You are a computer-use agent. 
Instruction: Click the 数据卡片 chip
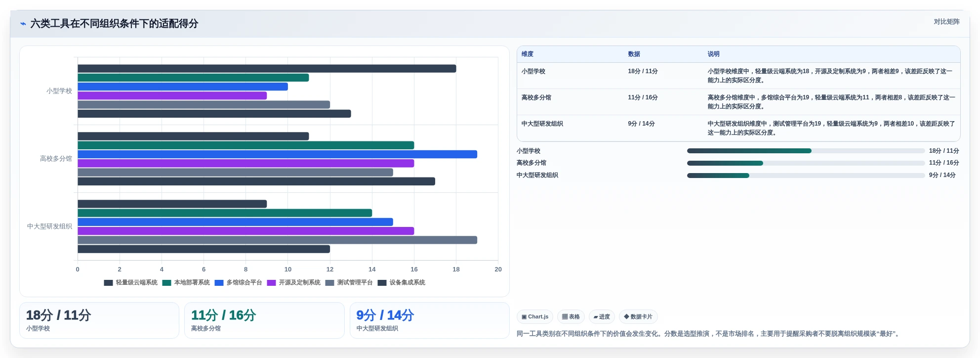[x=638, y=316]
